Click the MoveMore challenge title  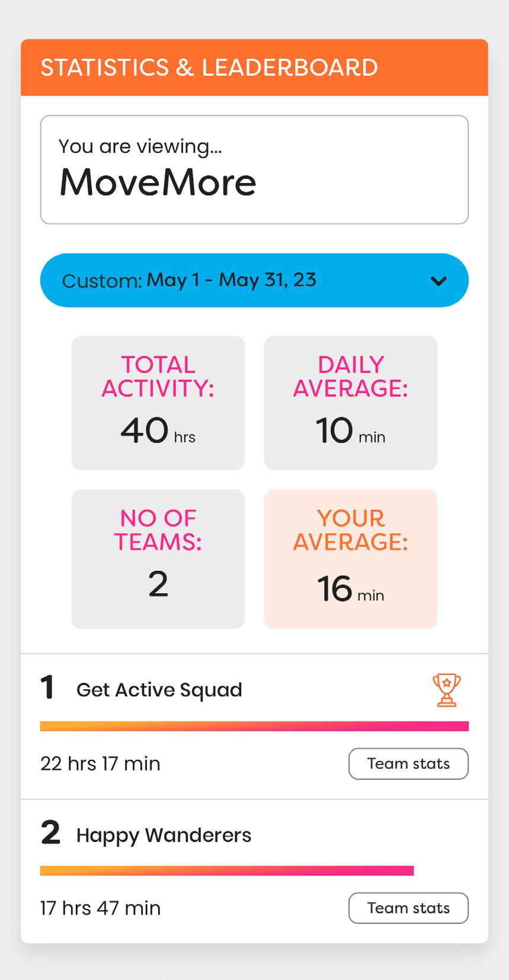158,182
